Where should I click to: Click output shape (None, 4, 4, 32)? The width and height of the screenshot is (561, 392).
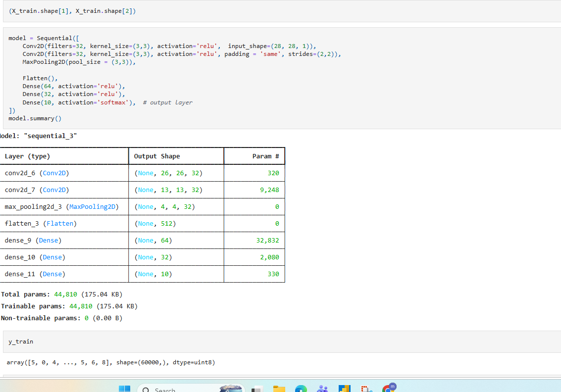[x=164, y=207]
